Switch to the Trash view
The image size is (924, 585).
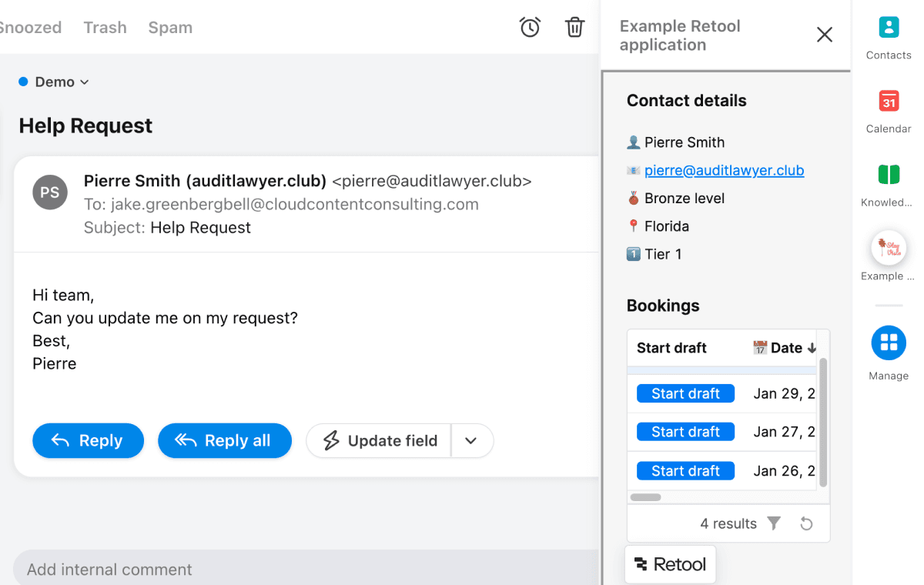pyautogui.click(x=105, y=27)
